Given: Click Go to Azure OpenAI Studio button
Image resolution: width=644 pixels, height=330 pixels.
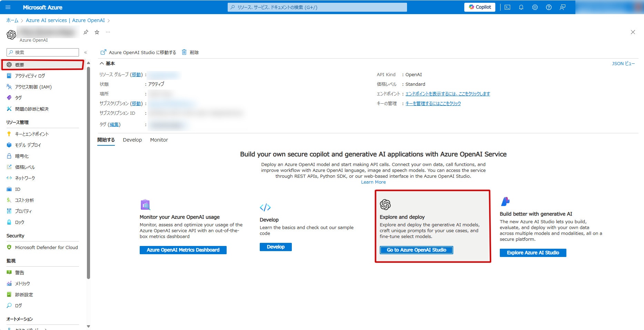Looking at the screenshot, I should point(416,250).
